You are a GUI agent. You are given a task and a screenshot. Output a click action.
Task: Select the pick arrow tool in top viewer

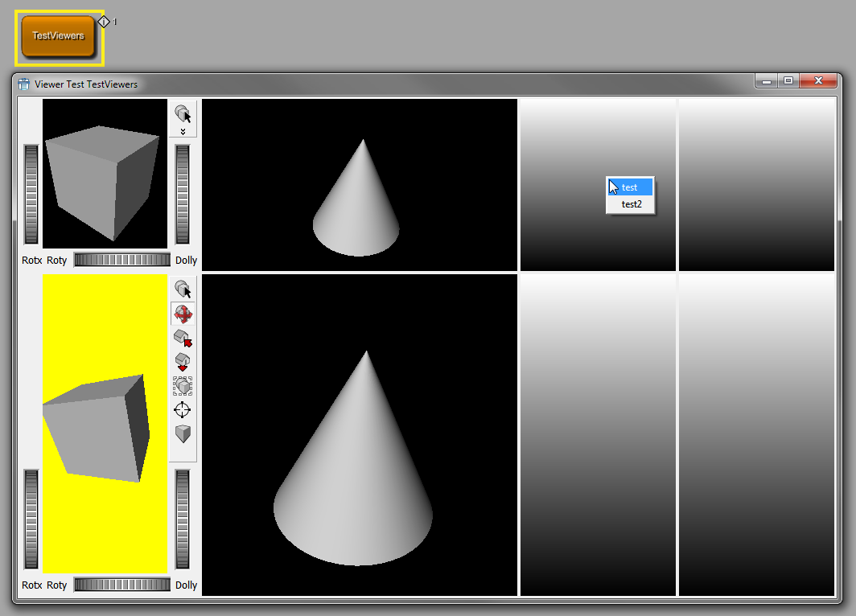click(x=183, y=113)
